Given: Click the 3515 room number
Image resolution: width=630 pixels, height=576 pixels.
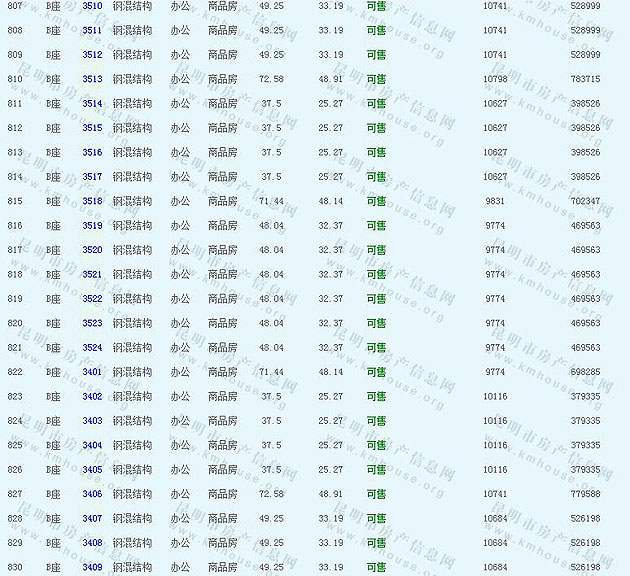Looking at the screenshot, I should click(x=92, y=128).
